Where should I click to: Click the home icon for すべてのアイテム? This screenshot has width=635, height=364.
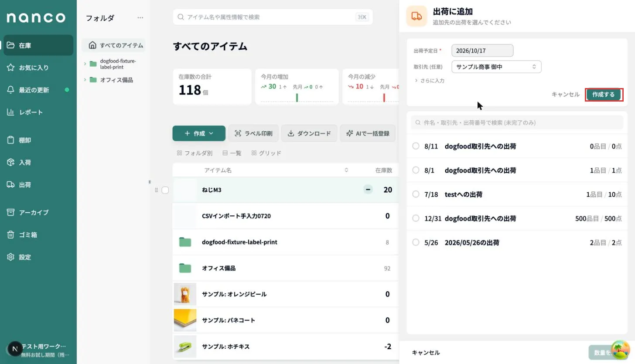92,45
